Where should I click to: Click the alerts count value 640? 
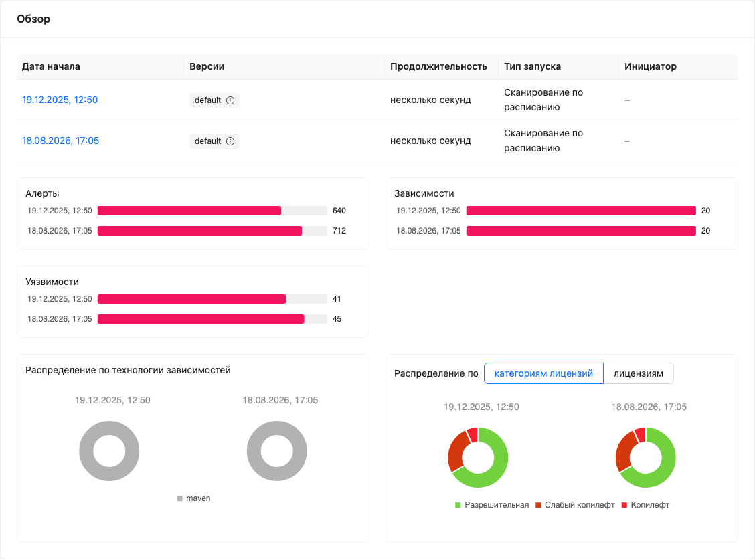[339, 211]
